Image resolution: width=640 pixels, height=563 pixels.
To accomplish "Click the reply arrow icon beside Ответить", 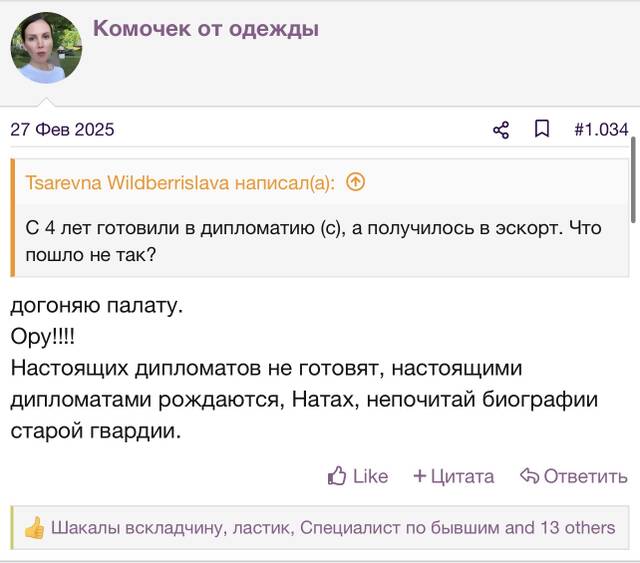I will (529, 476).
